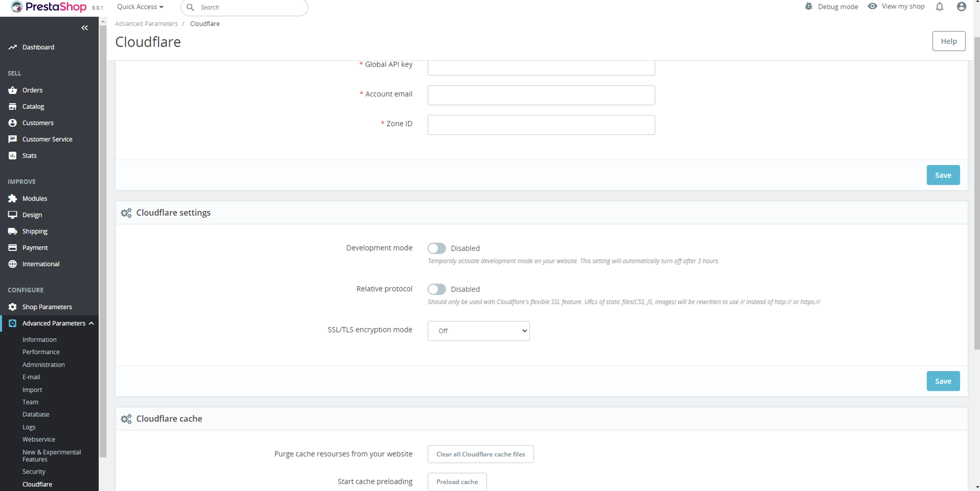Open the Customer Service chat icon
980x491 pixels.
click(13, 139)
